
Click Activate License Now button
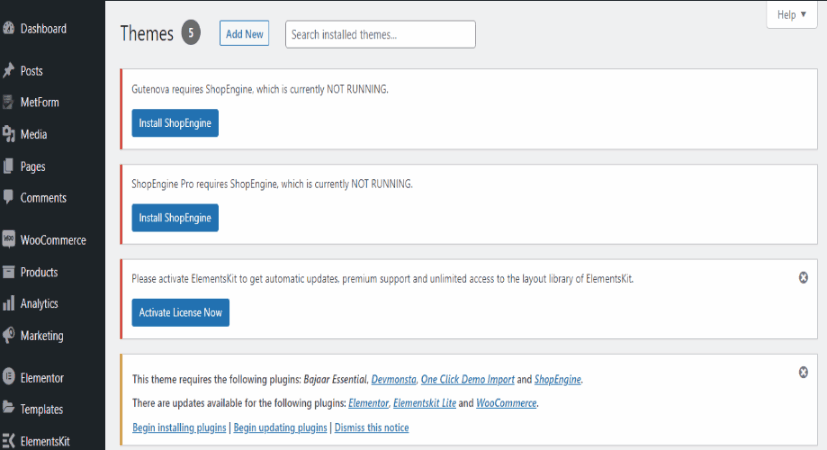click(180, 312)
